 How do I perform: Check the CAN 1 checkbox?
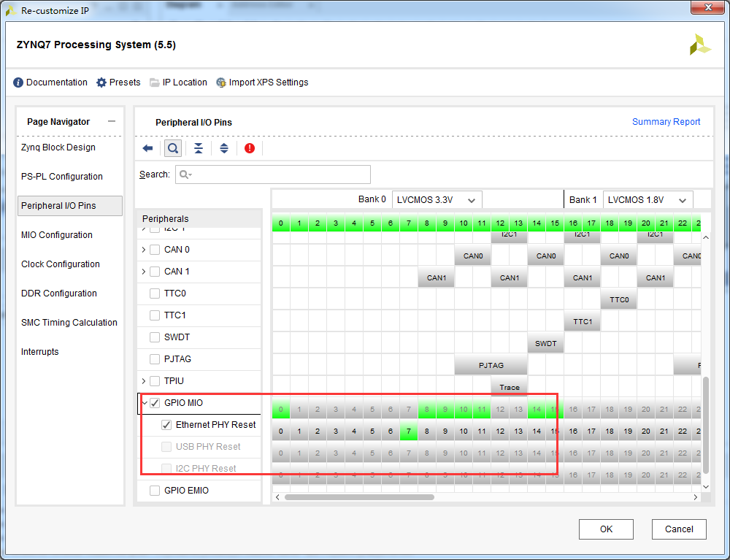coord(155,272)
